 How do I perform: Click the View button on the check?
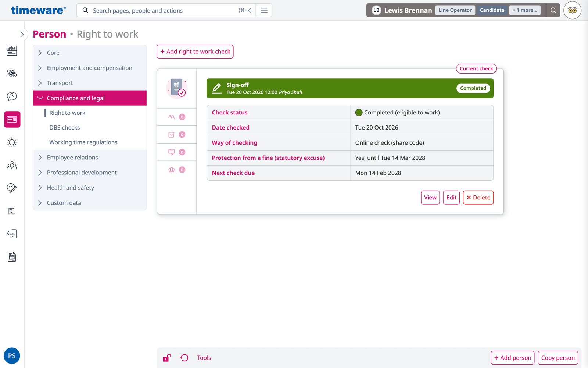click(430, 198)
